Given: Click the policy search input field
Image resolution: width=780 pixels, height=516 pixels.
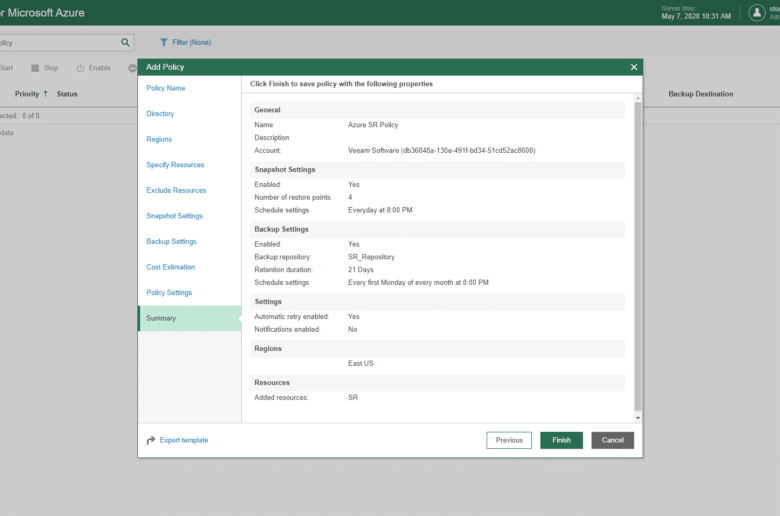Looking at the screenshot, I should point(59,43).
